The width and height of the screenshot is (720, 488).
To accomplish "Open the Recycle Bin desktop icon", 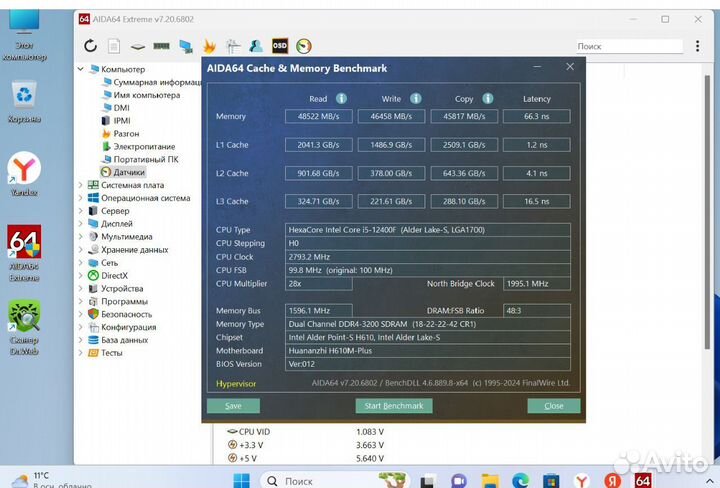I will coord(24,102).
